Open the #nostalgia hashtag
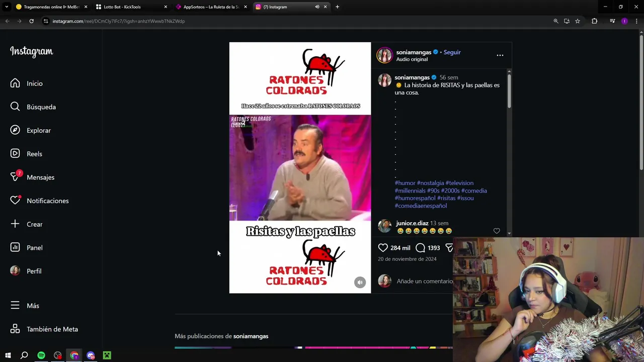The width and height of the screenshot is (644, 362). point(430,183)
